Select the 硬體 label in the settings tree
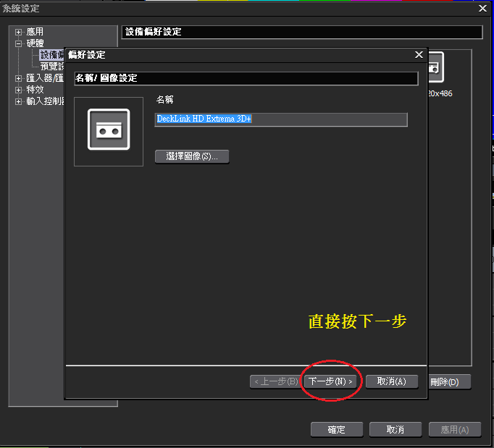This screenshot has width=494, height=448. [x=35, y=43]
